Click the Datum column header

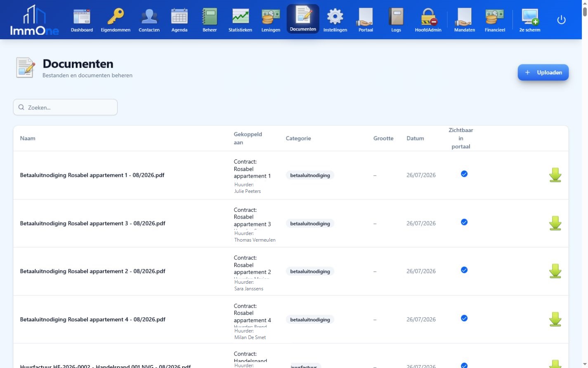click(x=415, y=138)
